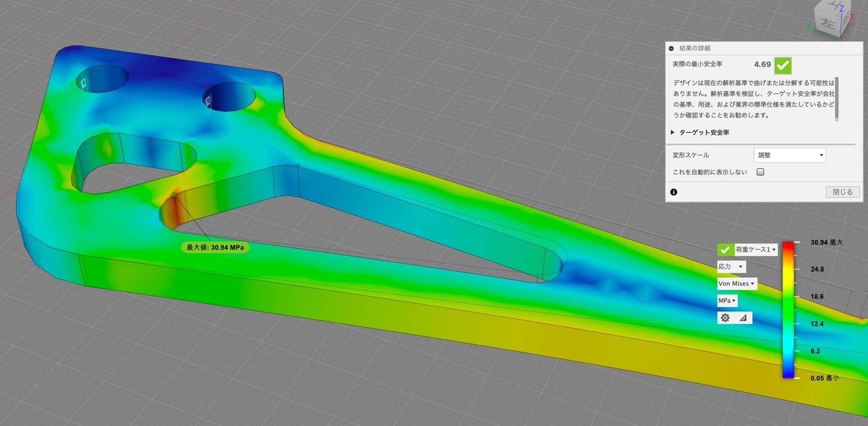Viewport: 868px width, 426px height.
Task: Click the 前 face of the ViewCube
Action: click(846, 19)
